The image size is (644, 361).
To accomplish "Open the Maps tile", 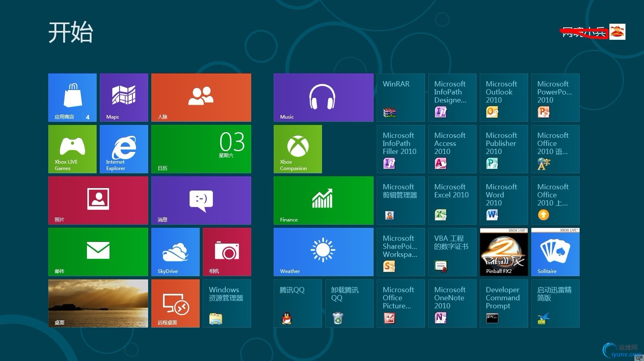I will [124, 98].
